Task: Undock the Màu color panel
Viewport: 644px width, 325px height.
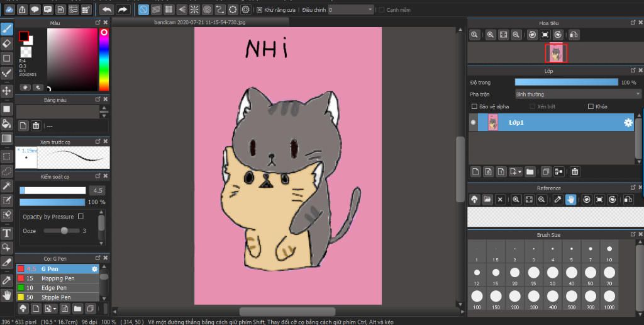Action: 97,23
